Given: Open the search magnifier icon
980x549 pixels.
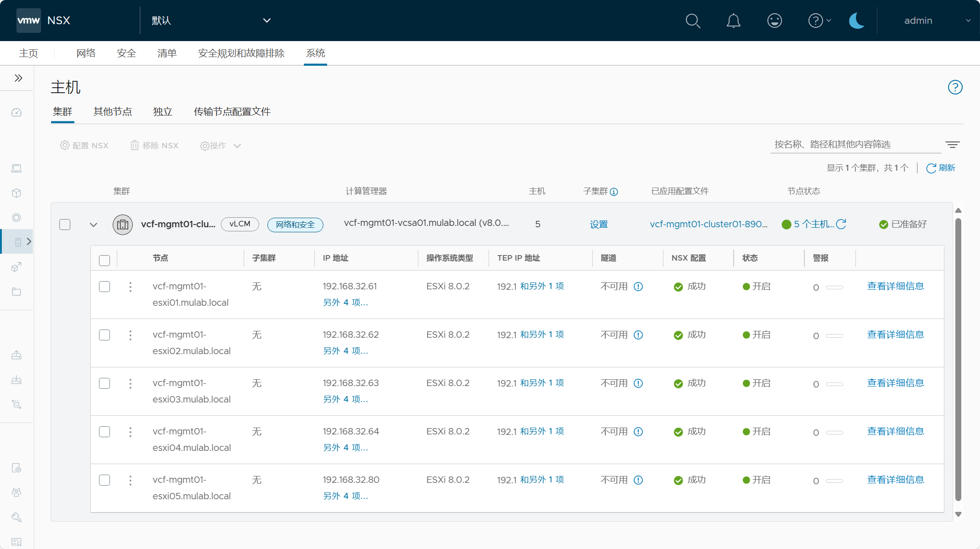Looking at the screenshot, I should point(693,21).
